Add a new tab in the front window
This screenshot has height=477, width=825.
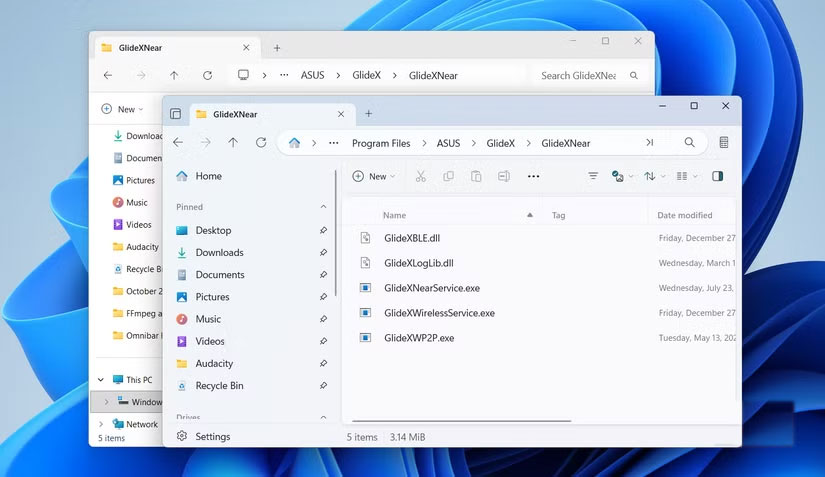pyautogui.click(x=368, y=114)
